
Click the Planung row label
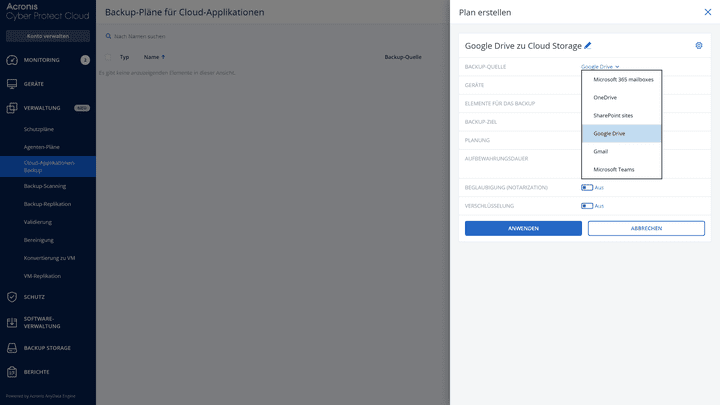(x=477, y=140)
